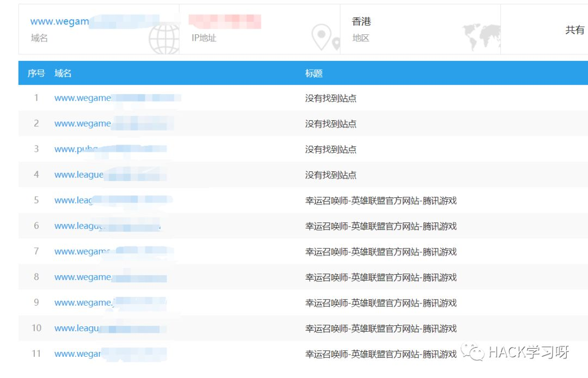Click the 标题 column header
Viewport: 588px width, 378px height.
(x=314, y=73)
